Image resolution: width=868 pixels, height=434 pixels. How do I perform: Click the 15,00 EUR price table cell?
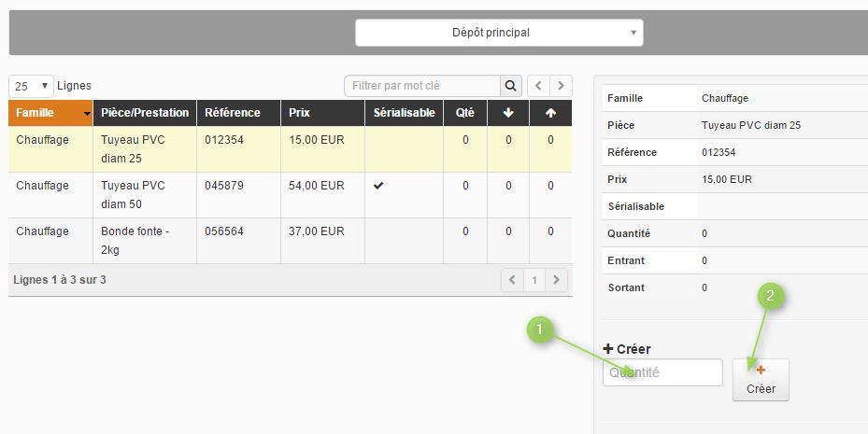[x=322, y=149]
